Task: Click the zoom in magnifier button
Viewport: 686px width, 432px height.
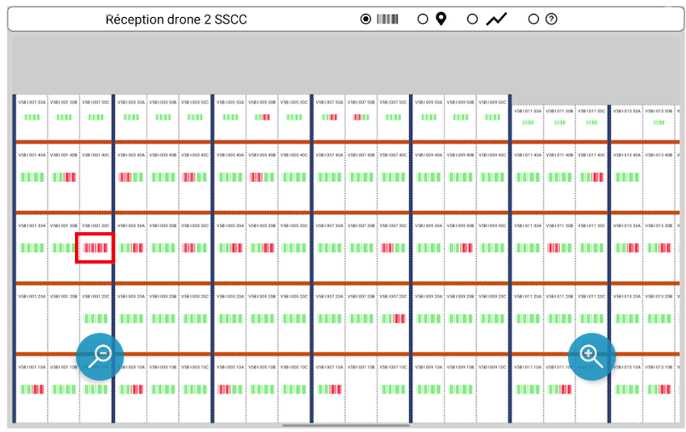Action: pos(592,355)
